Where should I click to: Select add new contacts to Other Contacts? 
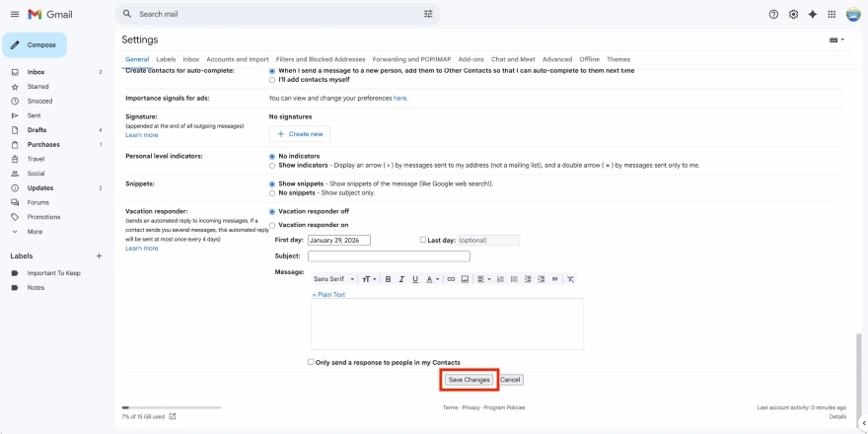pos(272,71)
